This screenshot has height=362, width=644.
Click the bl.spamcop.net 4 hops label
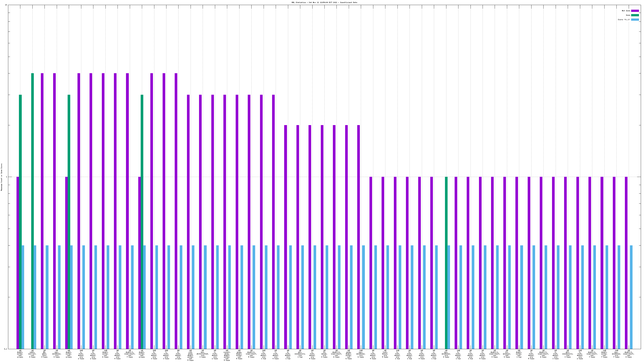tap(507, 354)
